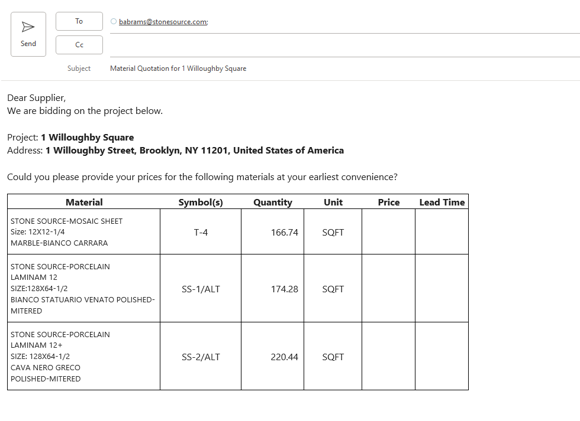
Task: Click the Send button
Action: point(28,34)
